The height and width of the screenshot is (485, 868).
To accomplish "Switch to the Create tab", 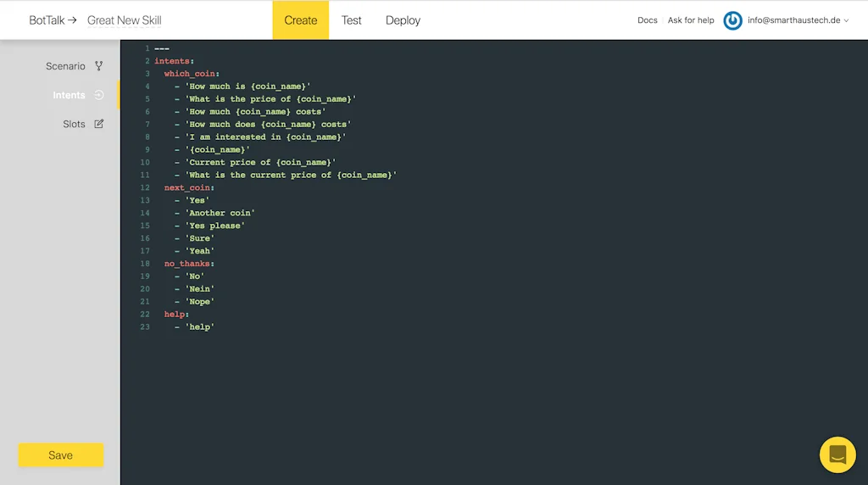I will (x=300, y=20).
